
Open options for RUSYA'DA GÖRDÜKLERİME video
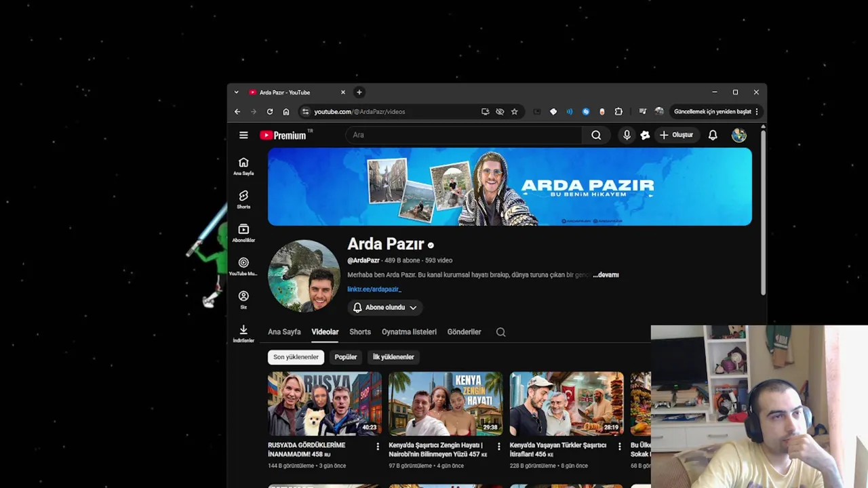378,447
